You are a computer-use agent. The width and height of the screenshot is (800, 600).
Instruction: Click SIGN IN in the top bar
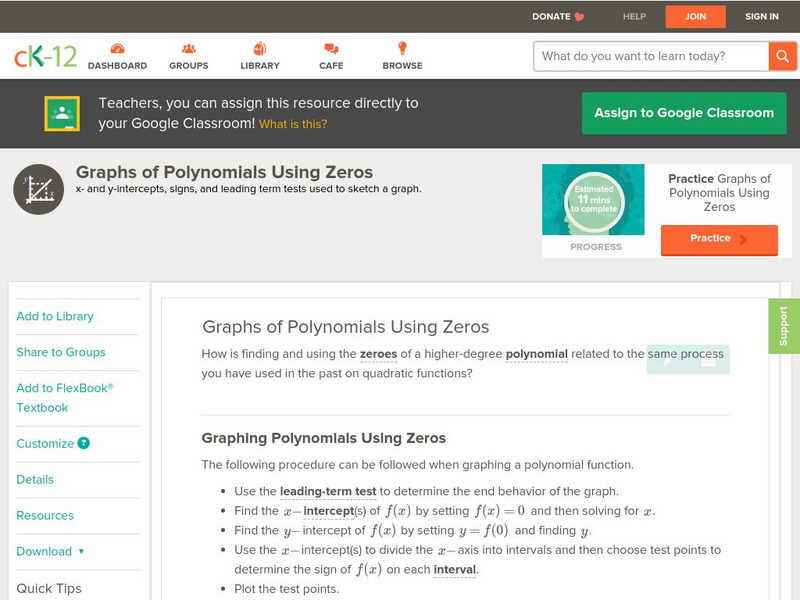click(x=762, y=16)
